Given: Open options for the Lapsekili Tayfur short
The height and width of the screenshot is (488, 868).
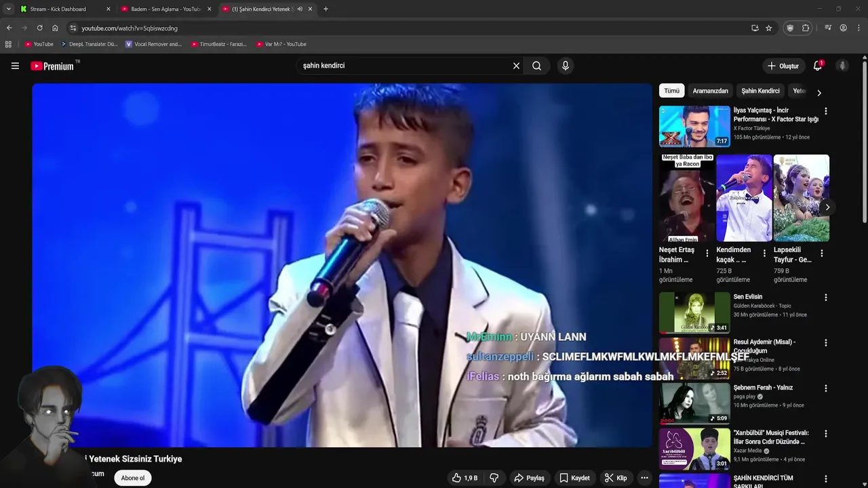Looking at the screenshot, I should click(822, 253).
